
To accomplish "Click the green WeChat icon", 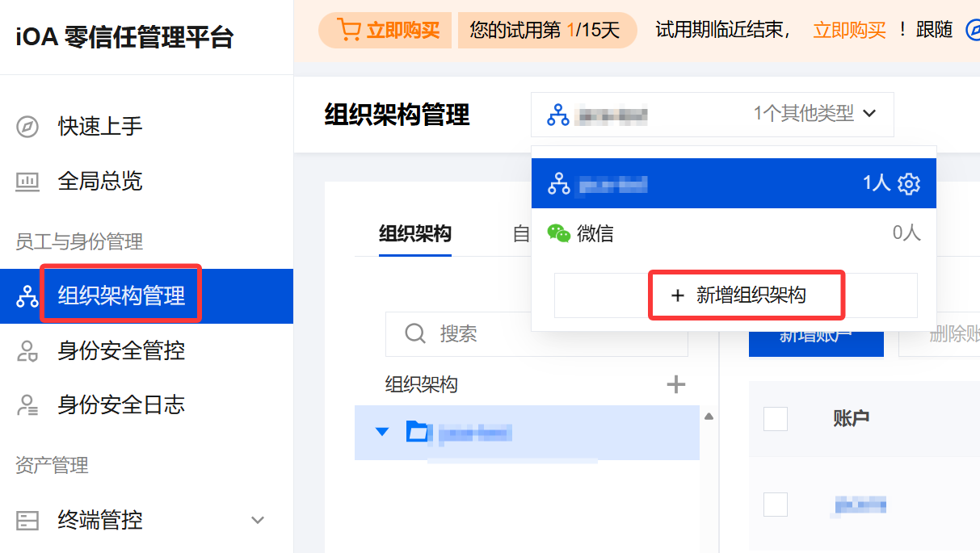I will [x=558, y=233].
